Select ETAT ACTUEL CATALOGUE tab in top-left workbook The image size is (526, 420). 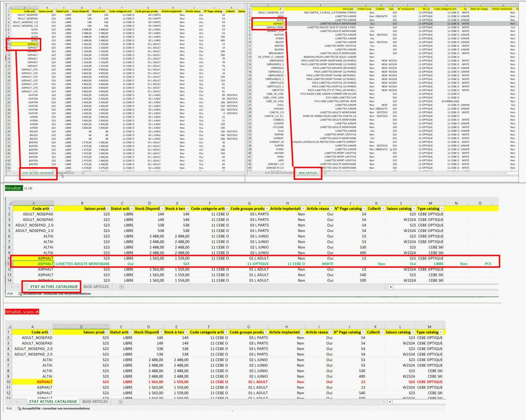coord(38,173)
